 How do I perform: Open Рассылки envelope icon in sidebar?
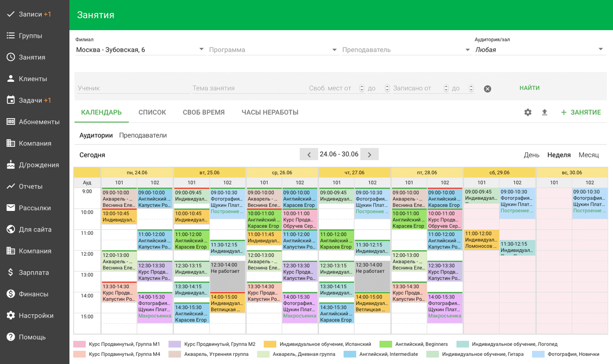tap(11, 208)
